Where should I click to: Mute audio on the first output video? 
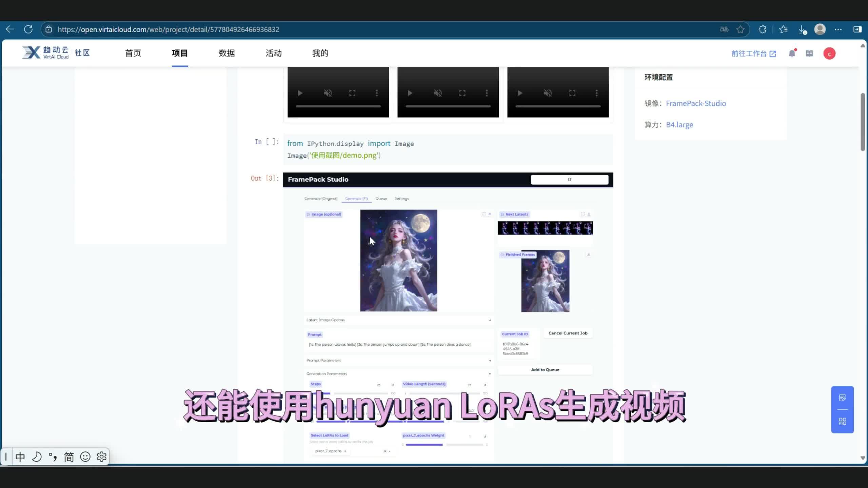coord(328,93)
